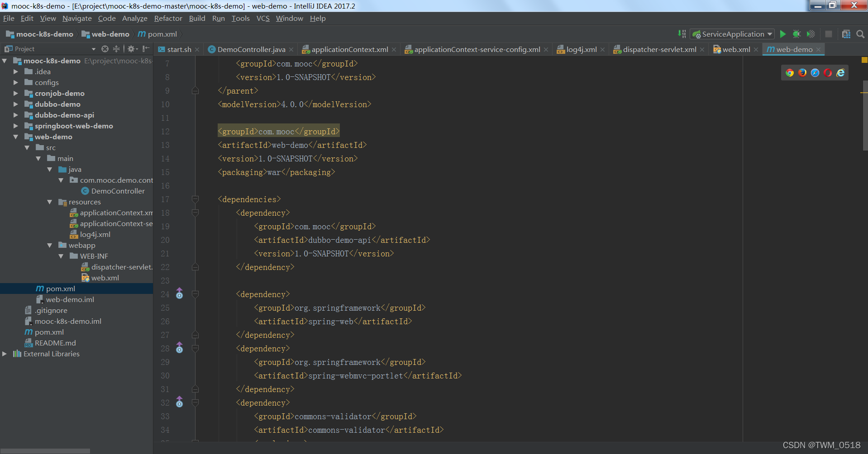
Task: Click the Make Project build icon
Action: (x=682, y=34)
